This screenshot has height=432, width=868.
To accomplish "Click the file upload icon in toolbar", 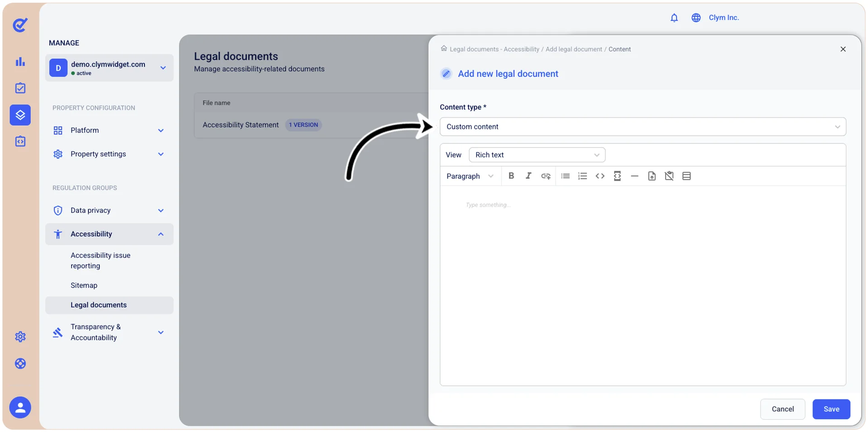I will [x=652, y=176].
